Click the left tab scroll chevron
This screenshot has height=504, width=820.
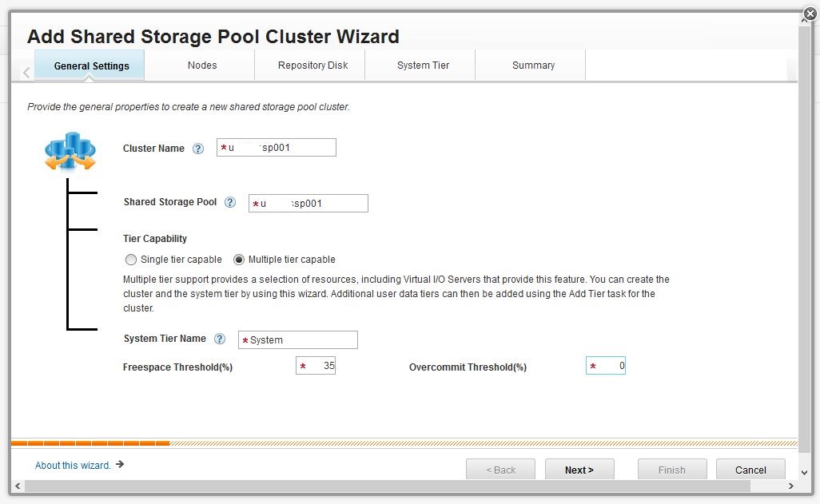point(26,73)
